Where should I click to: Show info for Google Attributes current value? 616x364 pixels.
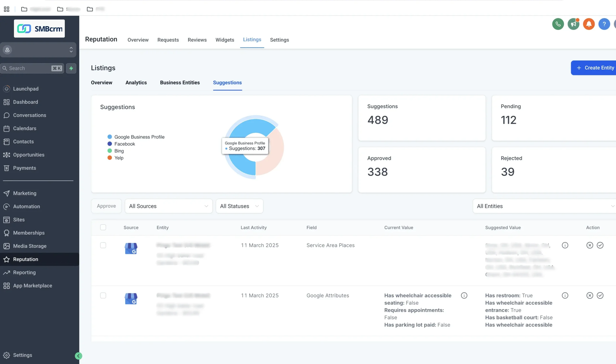pos(464,295)
